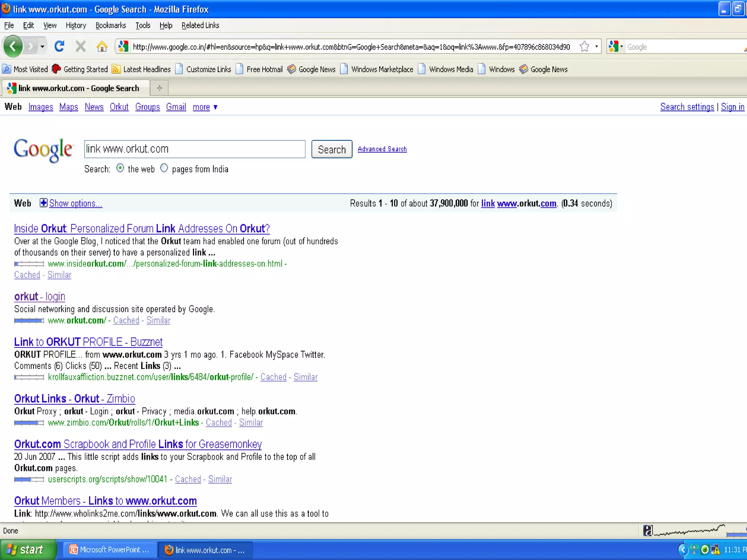This screenshot has width=747, height=560.
Task: Go to Home via house icon
Action: pos(102,46)
